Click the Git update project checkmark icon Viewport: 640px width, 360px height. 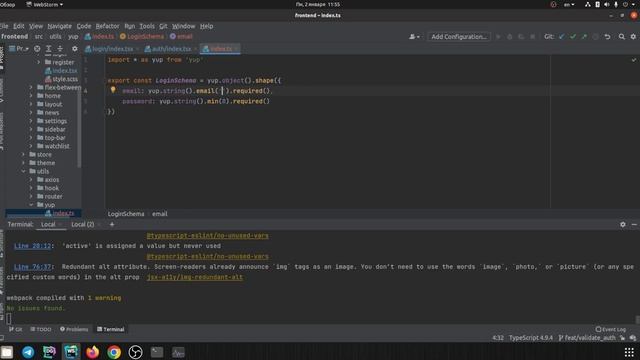[x=562, y=37]
